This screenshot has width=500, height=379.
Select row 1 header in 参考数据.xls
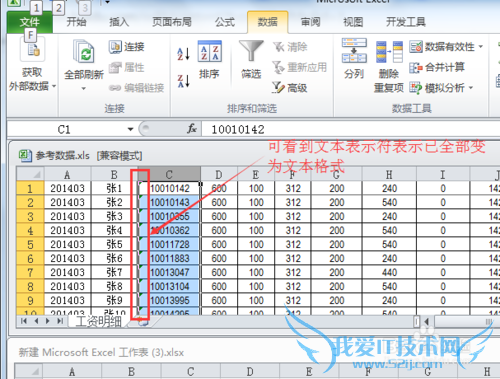[30, 189]
